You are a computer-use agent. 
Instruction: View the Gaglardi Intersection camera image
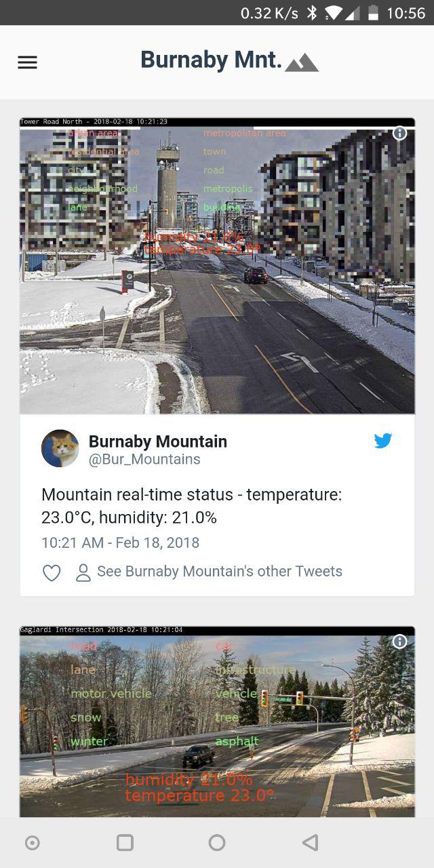coord(217,722)
